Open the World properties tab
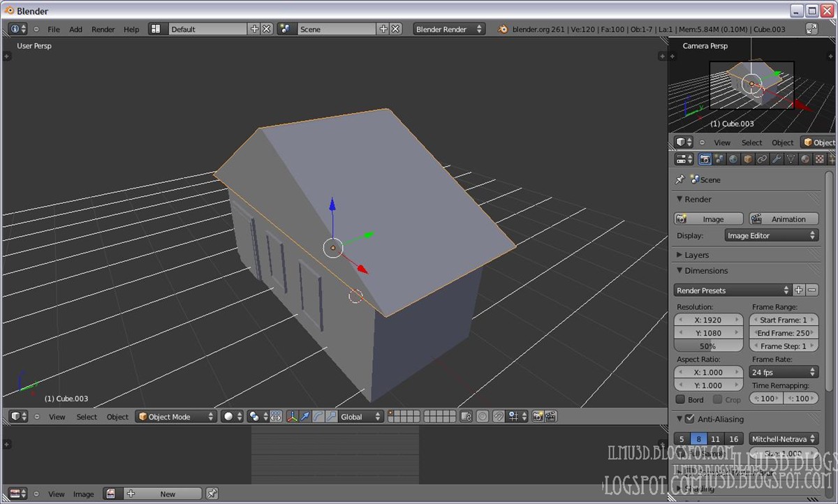The image size is (838, 504). click(733, 158)
